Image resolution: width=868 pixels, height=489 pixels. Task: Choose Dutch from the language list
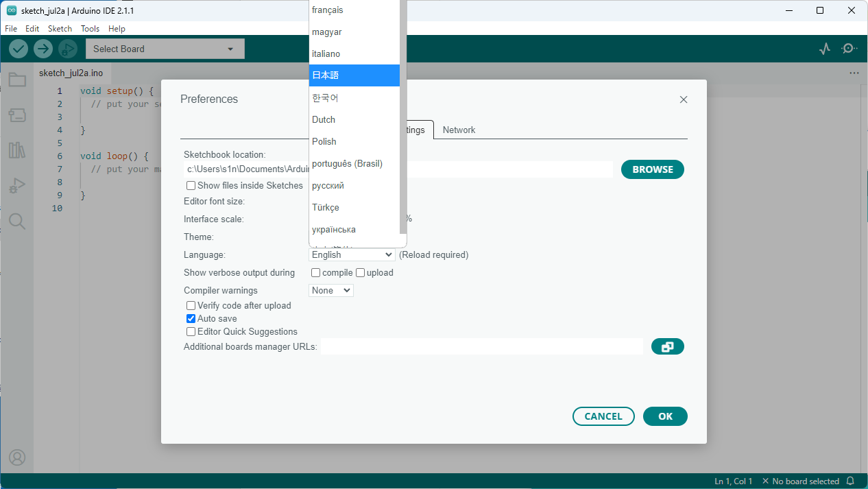354,120
